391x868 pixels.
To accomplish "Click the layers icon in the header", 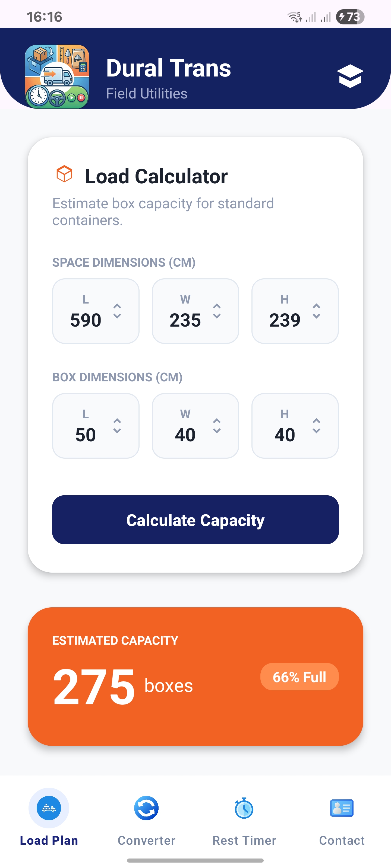I will pos(351,76).
